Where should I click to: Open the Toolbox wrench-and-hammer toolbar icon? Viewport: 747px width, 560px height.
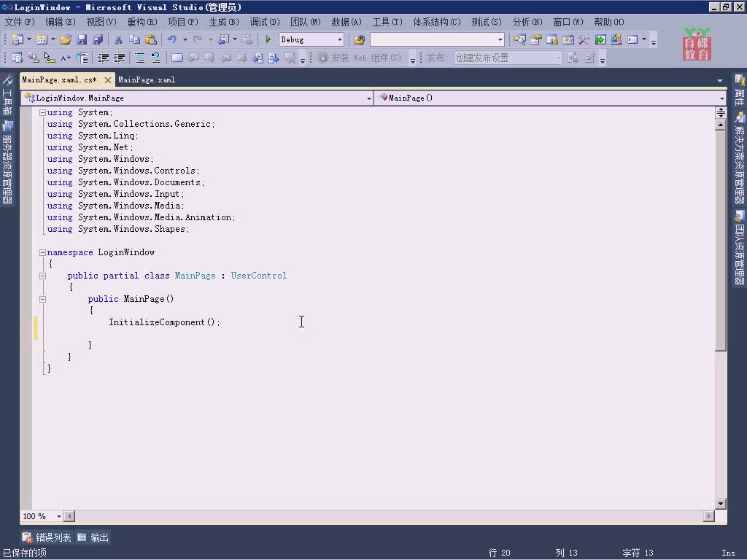pos(584,39)
